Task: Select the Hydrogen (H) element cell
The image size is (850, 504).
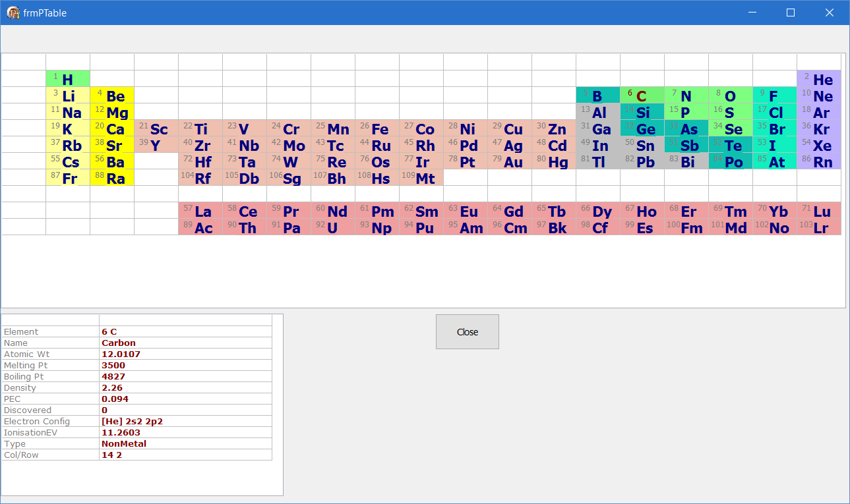Action: [x=68, y=79]
